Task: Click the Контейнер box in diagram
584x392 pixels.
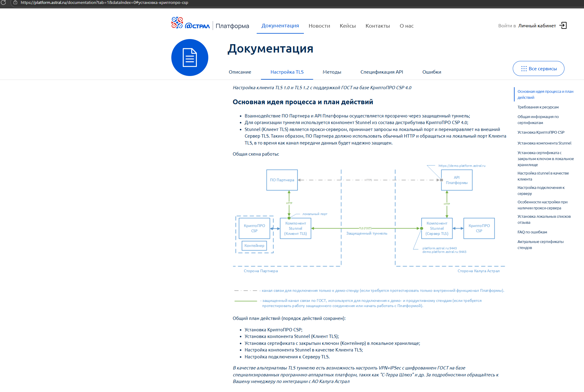Action: tap(254, 245)
